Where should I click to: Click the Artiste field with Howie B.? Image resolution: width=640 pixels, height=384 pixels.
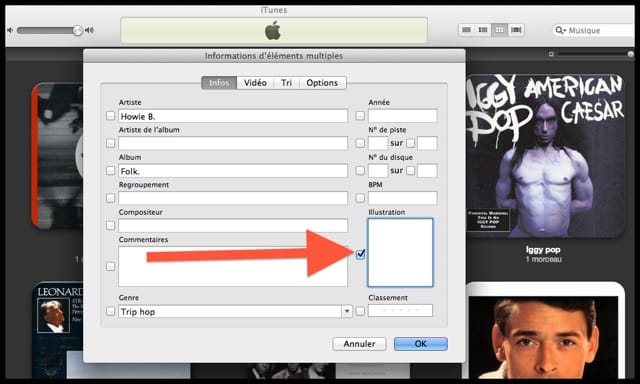[233, 116]
